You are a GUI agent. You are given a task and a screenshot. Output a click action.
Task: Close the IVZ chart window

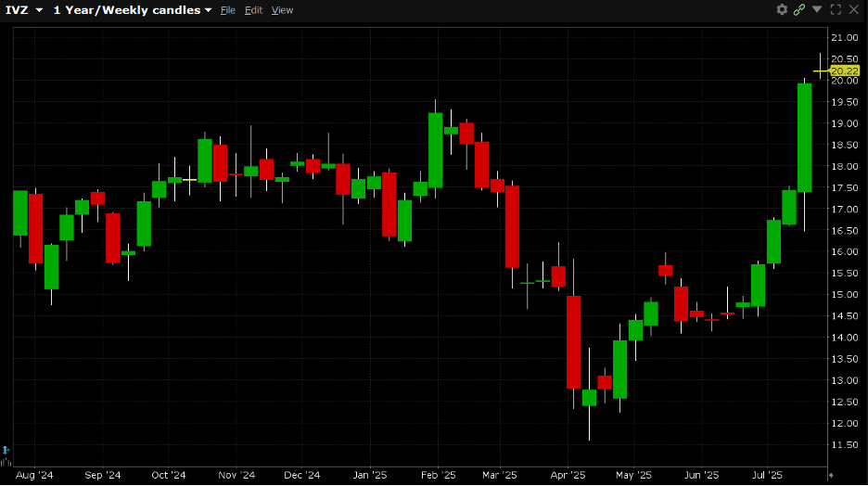853,9
